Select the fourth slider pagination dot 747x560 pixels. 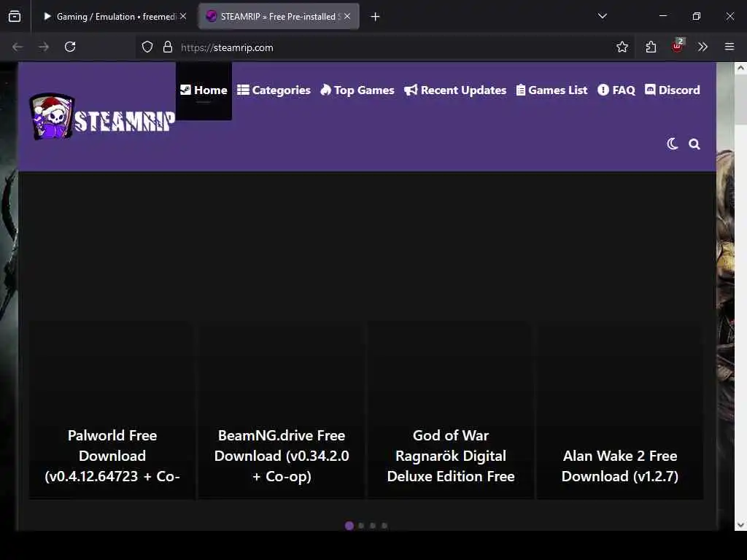[x=384, y=526]
